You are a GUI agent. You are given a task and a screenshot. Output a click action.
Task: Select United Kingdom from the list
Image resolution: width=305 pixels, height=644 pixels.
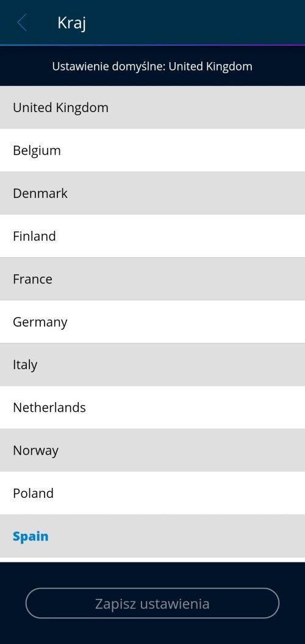click(x=152, y=107)
